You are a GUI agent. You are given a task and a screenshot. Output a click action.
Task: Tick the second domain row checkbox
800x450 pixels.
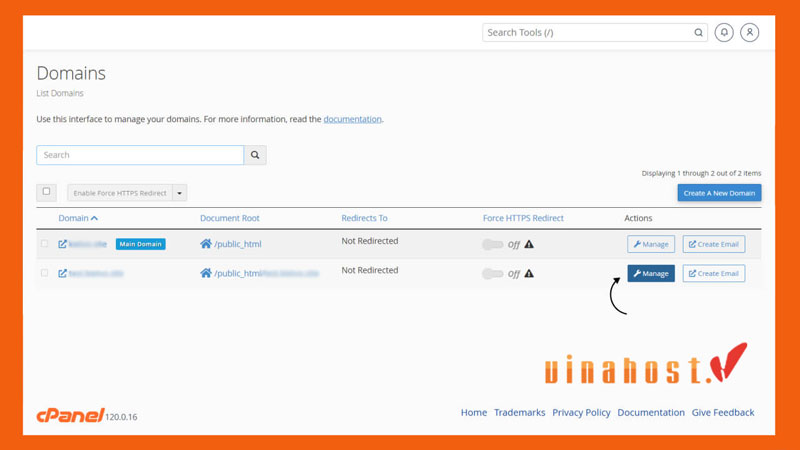pyautogui.click(x=44, y=273)
